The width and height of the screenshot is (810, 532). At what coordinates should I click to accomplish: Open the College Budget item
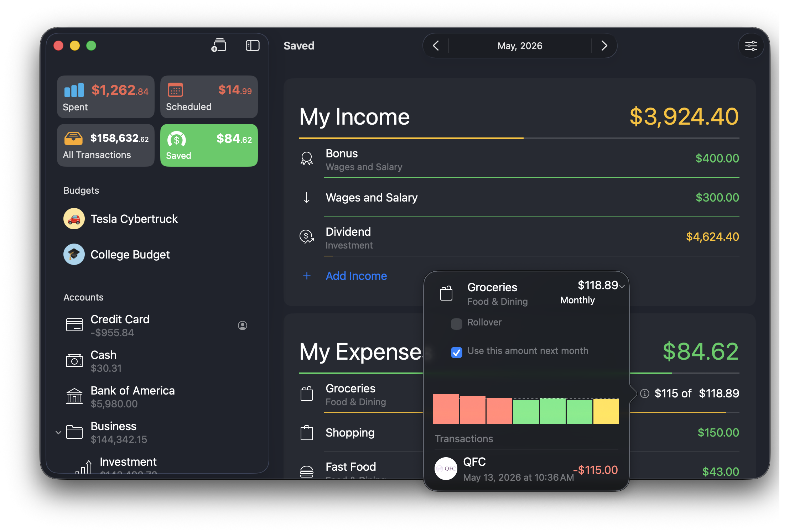(157, 254)
